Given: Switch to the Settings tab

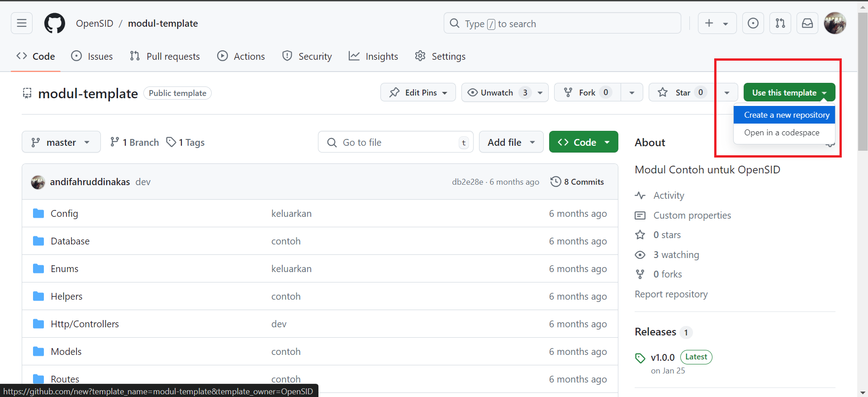Looking at the screenshot, I should [440, 56].
